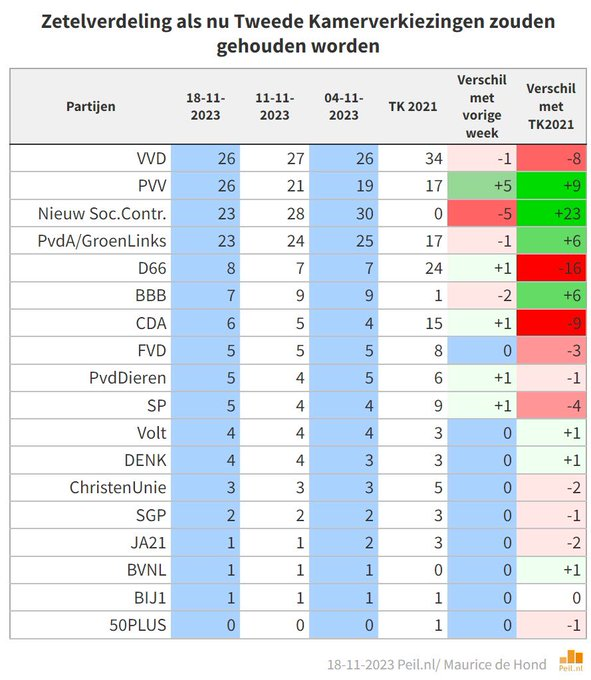Click the chart title Zetelverdeling heading
The height and width of the screenshot is (680, 591).
(x=298, y=33)
